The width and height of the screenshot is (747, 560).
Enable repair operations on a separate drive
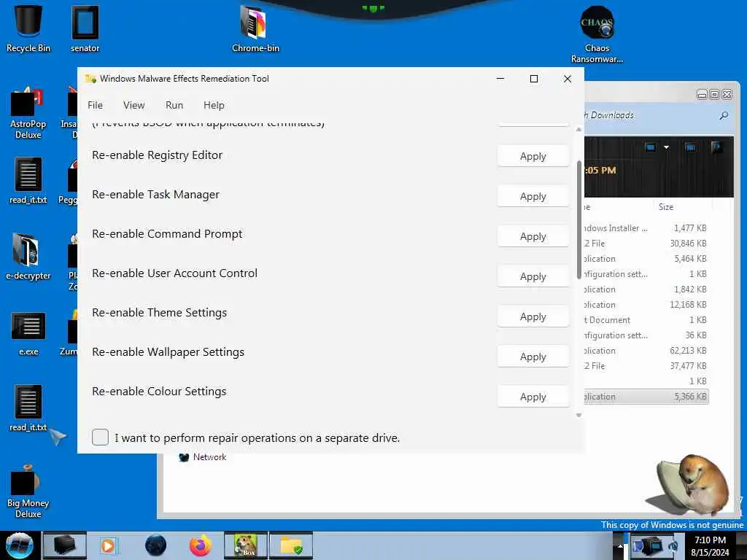coord(100,437)
